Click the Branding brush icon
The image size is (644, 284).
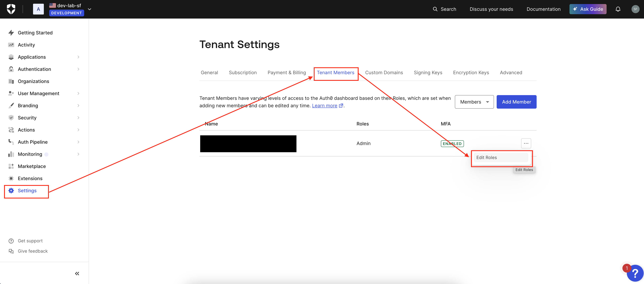(11, 106)
